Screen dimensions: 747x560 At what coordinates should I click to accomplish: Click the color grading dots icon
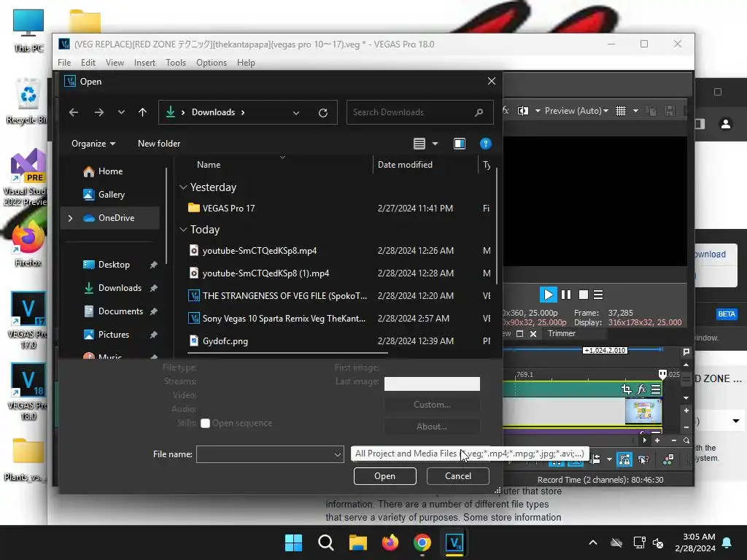pyautogui.click(x=668, y=459)
